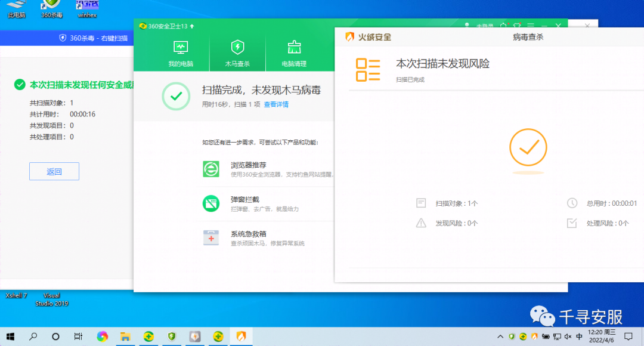
Task: Open the 此电脑 desktop icon
Action: tap(17, 9)
